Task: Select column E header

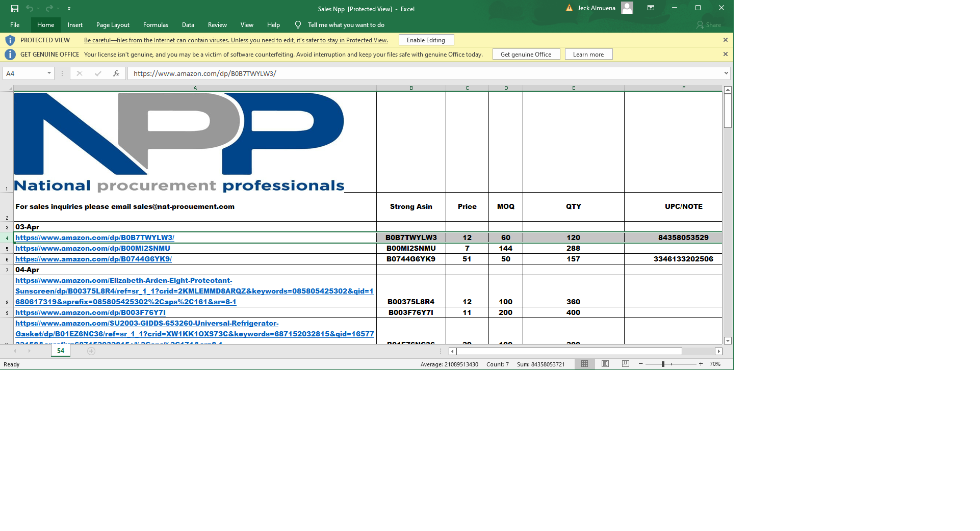Action: 574,88
